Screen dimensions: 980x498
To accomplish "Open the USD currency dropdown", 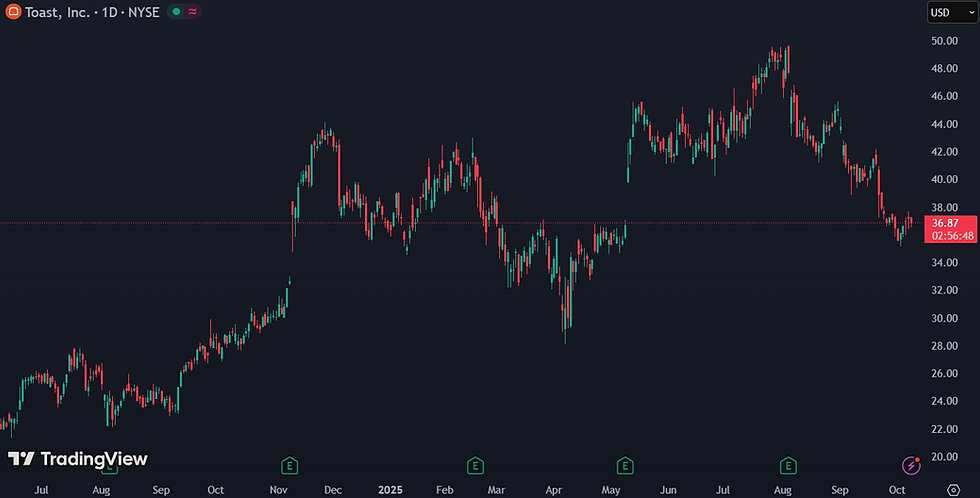I will 952,12.
